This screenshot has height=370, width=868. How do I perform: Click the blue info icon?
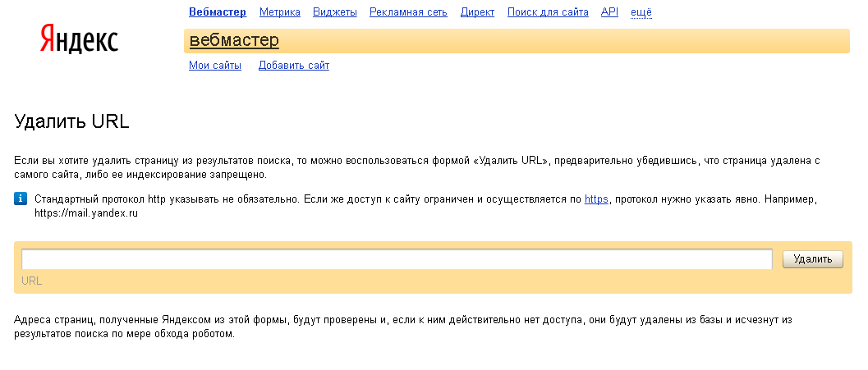(21, 199)
